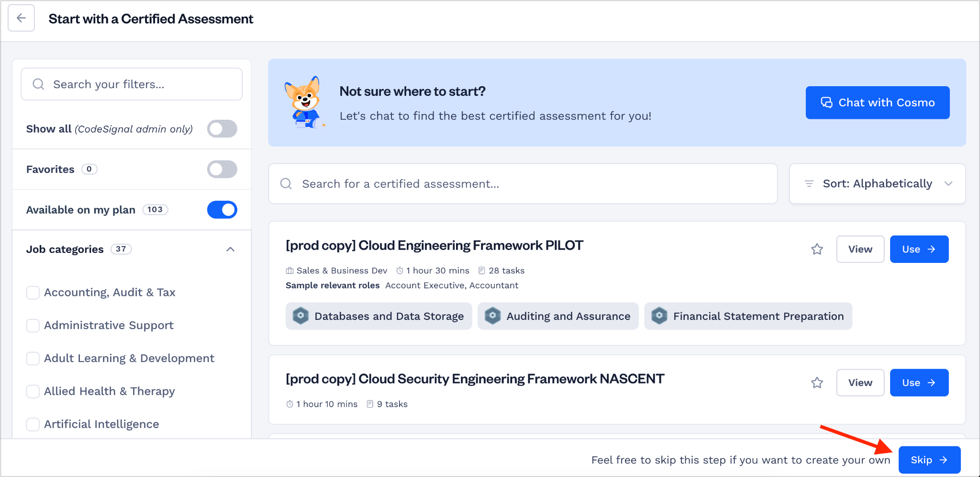Favorite the Cloud Engineering Framework PILOT star
Image resolution: width=980 pixels, height=477 pixels.
click(817, 249)
